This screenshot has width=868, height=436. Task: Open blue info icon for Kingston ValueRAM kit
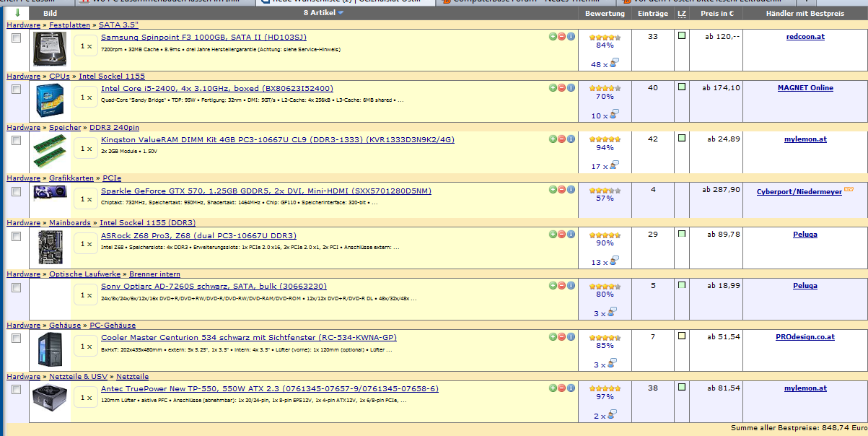pos(571,139)
